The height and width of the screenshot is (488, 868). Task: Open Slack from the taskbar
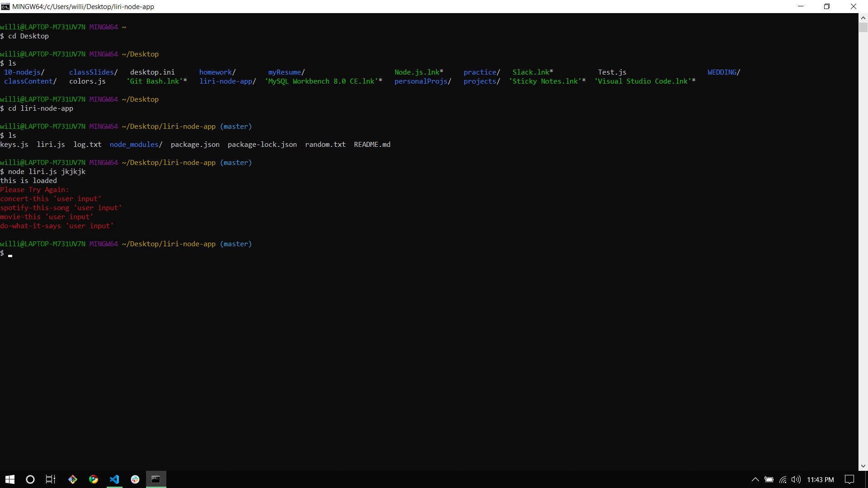(x=135, y=479)
